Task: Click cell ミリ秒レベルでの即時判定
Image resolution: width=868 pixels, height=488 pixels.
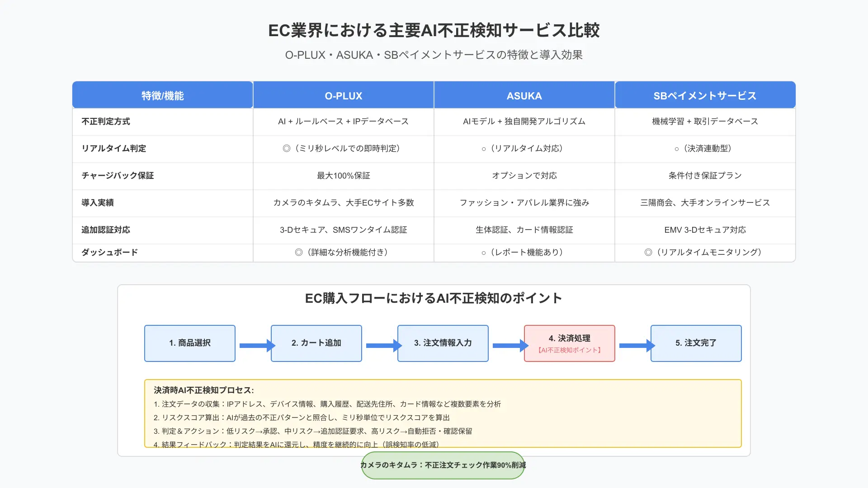Action: (x=344, y=149)
